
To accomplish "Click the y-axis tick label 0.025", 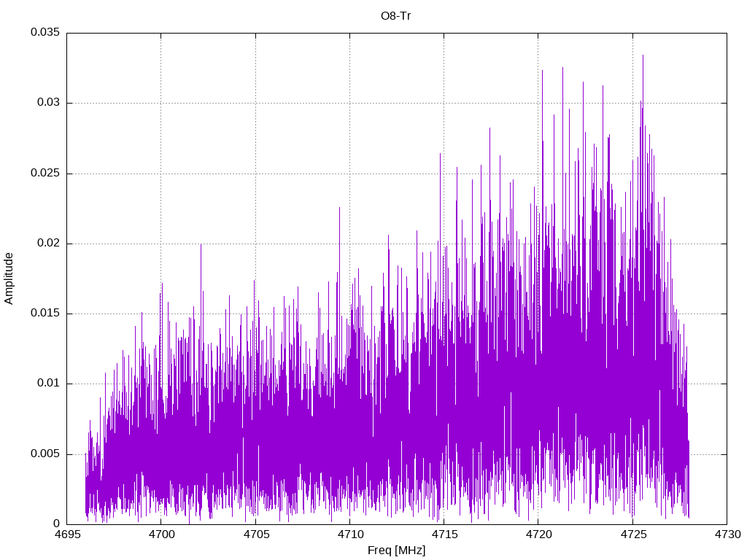I will coord(45,173).
